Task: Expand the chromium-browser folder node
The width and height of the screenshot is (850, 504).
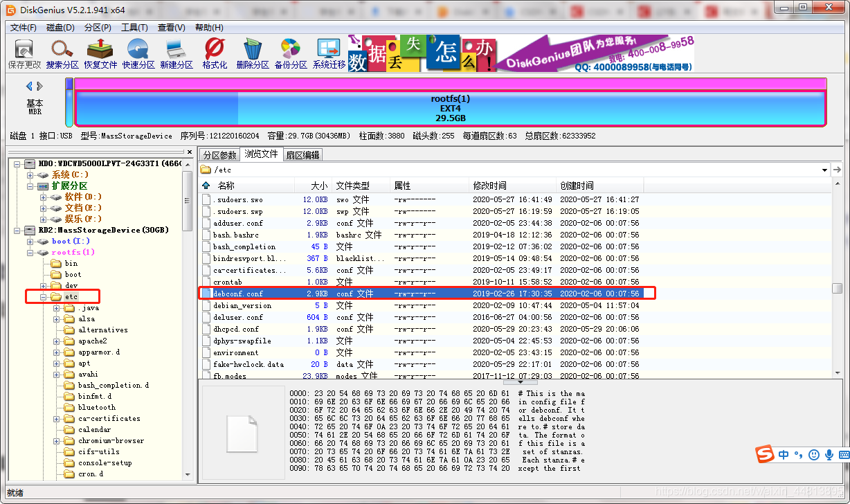Action: 56,440
